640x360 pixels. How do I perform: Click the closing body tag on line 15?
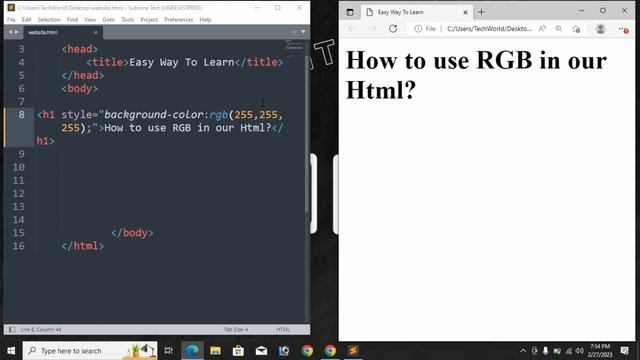click(132, 233)
